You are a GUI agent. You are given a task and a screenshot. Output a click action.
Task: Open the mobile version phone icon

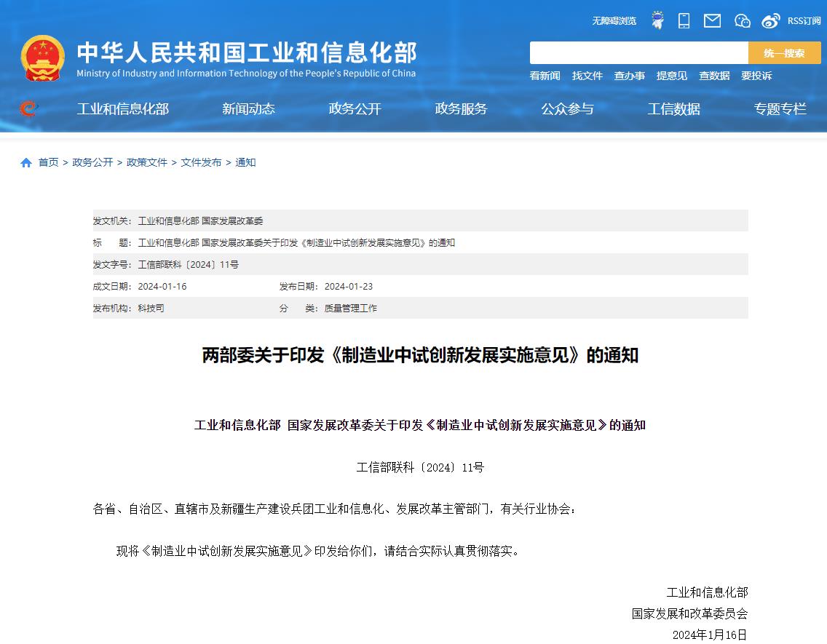click(x=684, y=20)
